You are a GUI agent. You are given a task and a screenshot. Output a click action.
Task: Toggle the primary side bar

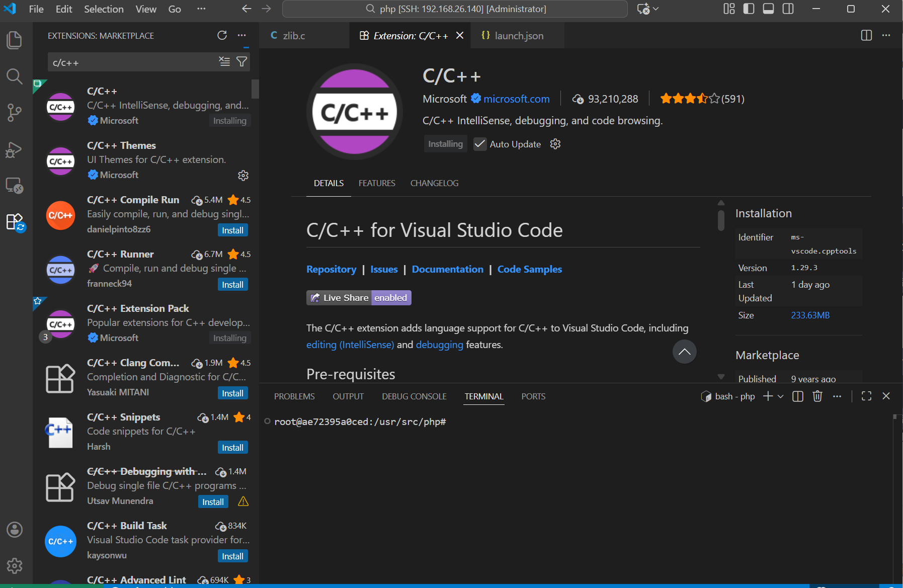(x=749, y=9)
